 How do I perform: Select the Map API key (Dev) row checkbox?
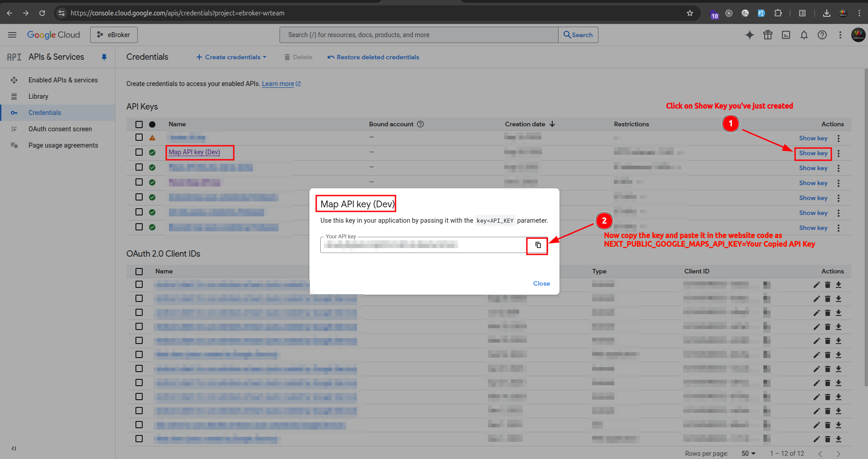click(139, 152)
